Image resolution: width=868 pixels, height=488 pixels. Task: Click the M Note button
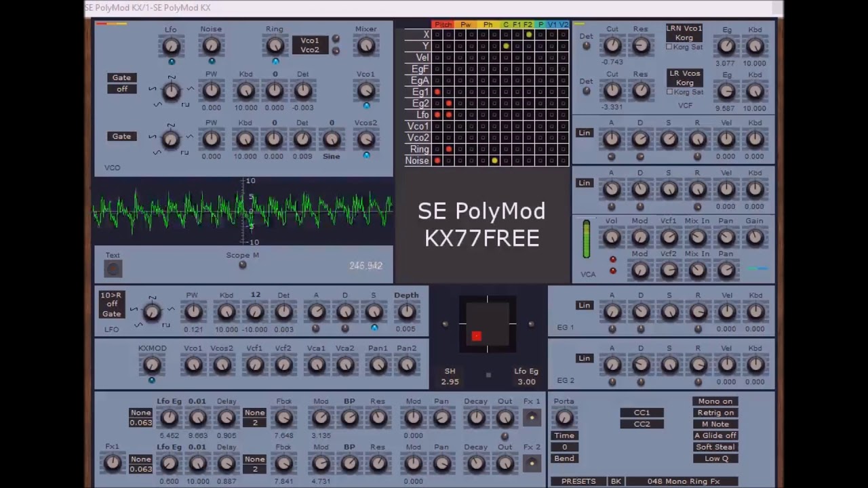715,424
